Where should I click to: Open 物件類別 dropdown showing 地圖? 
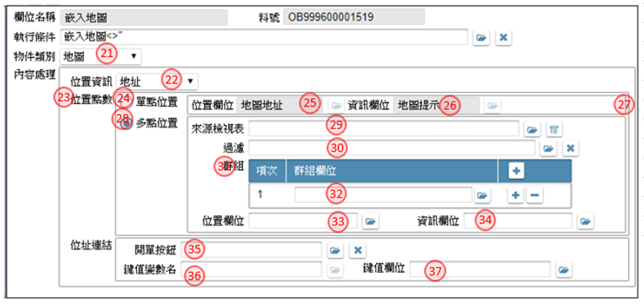(100, 57)
